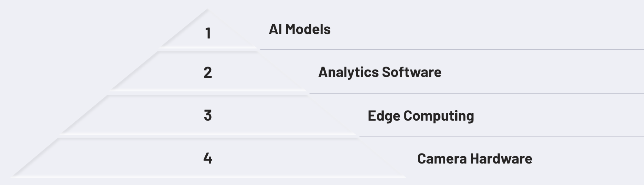Viewport: 644px width, 185px height.
Task: Select the number 2 on the pyramid
Action: click(x=208, y=72)
